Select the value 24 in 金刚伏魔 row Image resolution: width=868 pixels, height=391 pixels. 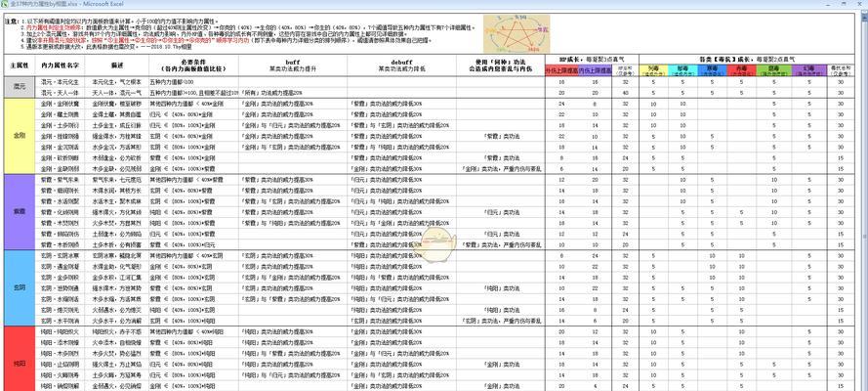coord(561,104)
